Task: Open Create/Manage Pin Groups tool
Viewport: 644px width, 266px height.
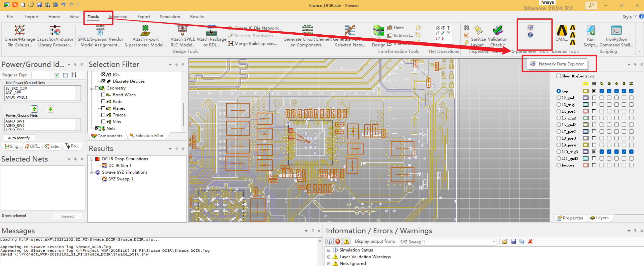Action: tap(20, 36)
